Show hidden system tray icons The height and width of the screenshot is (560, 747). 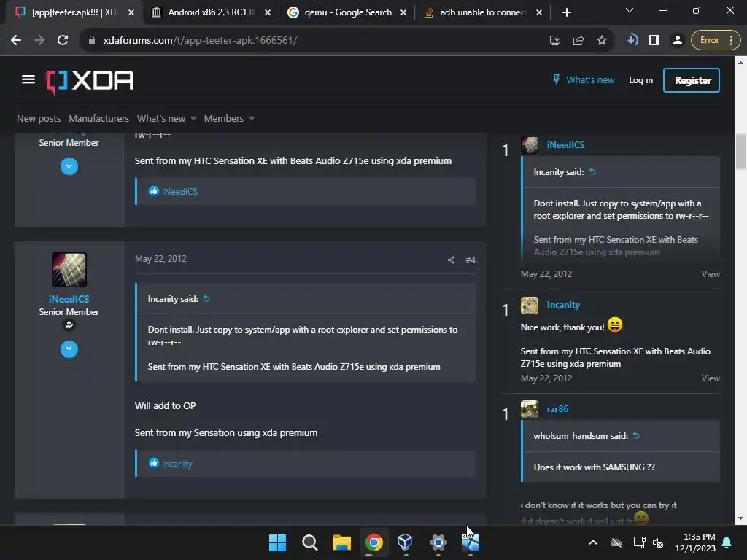click(x=593, y=542)
